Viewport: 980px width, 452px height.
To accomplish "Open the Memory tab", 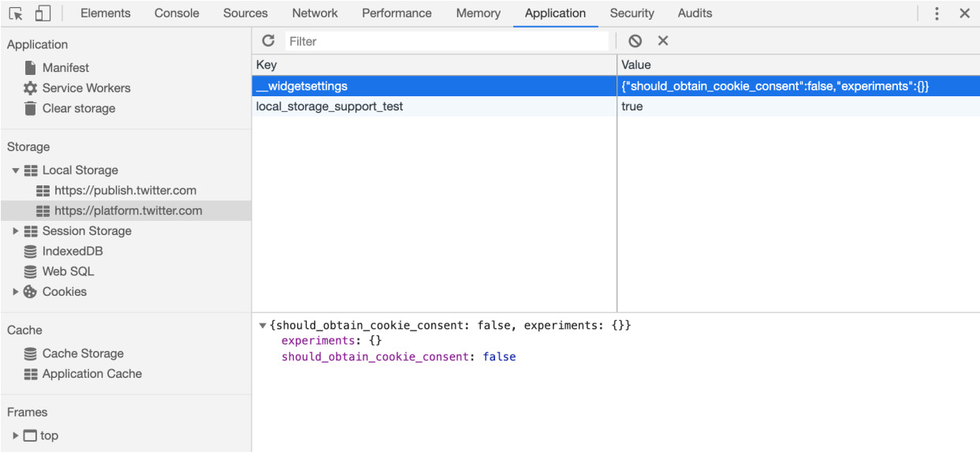I will [x=478, y=13].
